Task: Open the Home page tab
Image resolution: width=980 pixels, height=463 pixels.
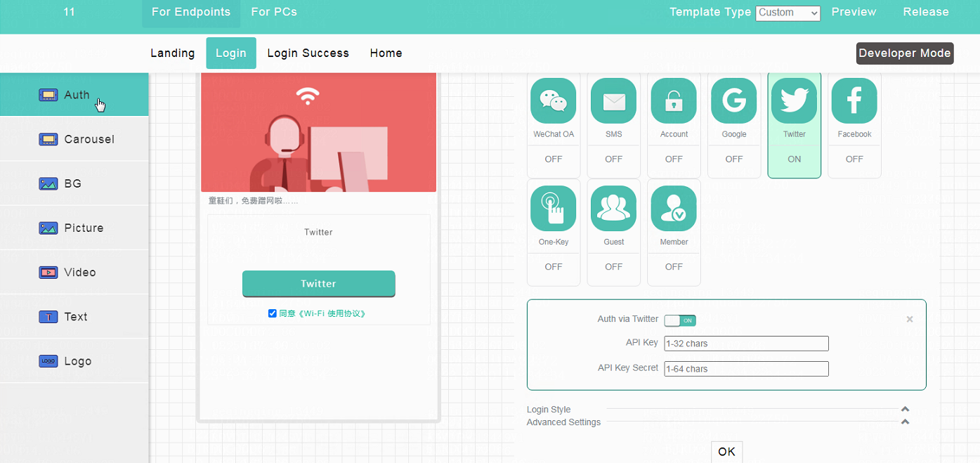Action: (386, 53)
